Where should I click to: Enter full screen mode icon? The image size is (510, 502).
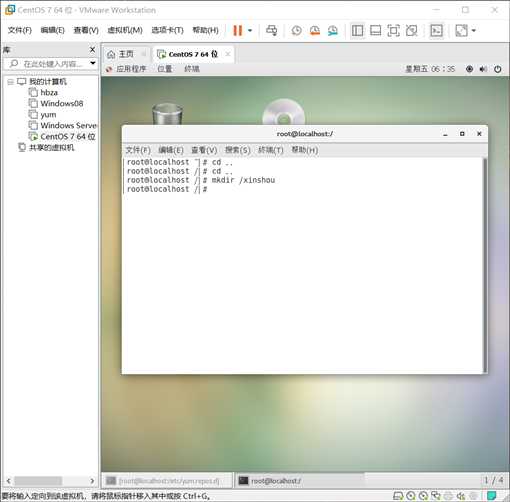tap(394, 31)
